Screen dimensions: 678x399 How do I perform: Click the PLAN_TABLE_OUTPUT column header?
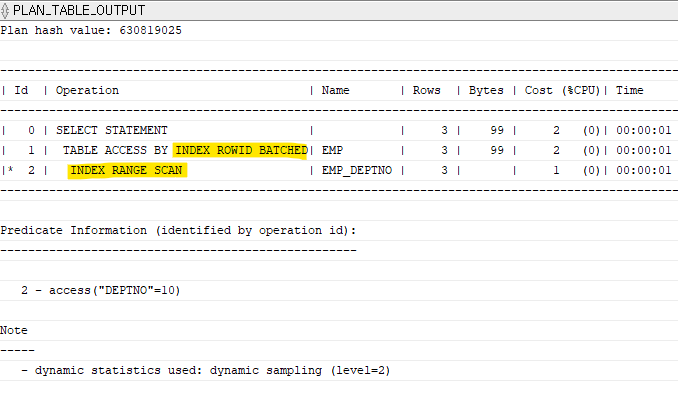tap(339, 10)
